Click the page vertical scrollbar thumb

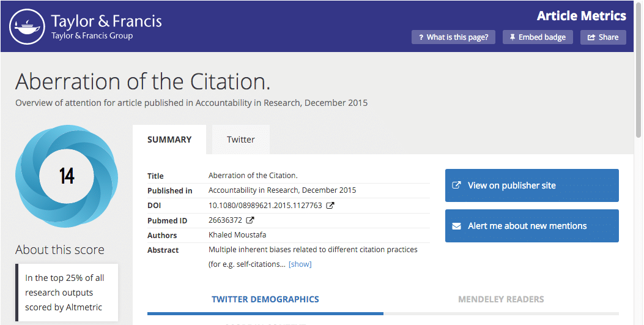(638, 69)
